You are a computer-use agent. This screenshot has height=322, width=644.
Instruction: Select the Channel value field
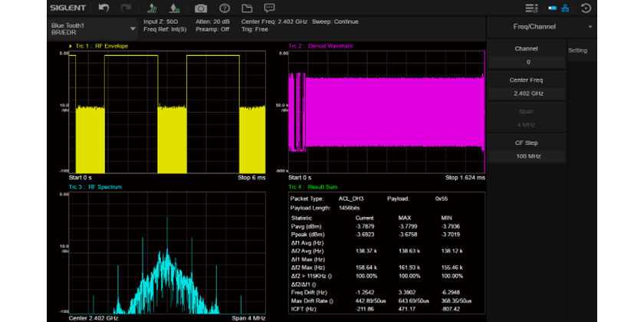(527, 62)
